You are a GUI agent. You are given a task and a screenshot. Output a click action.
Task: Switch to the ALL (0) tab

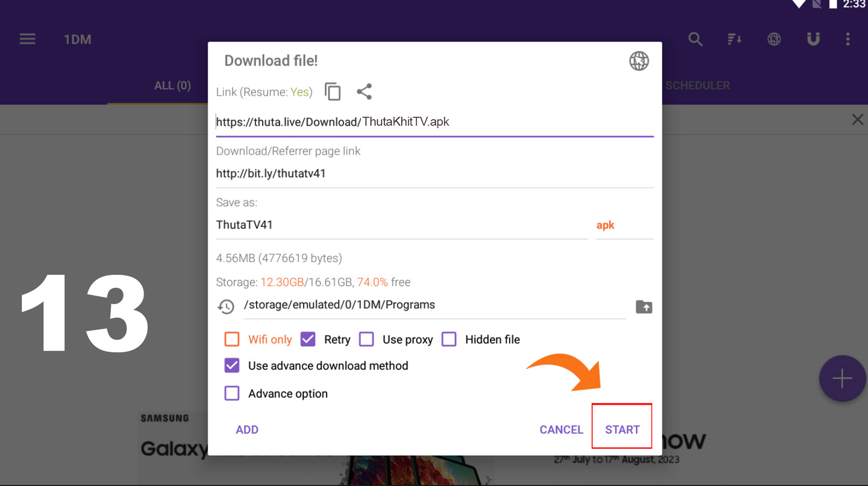[x=173, y=85]
